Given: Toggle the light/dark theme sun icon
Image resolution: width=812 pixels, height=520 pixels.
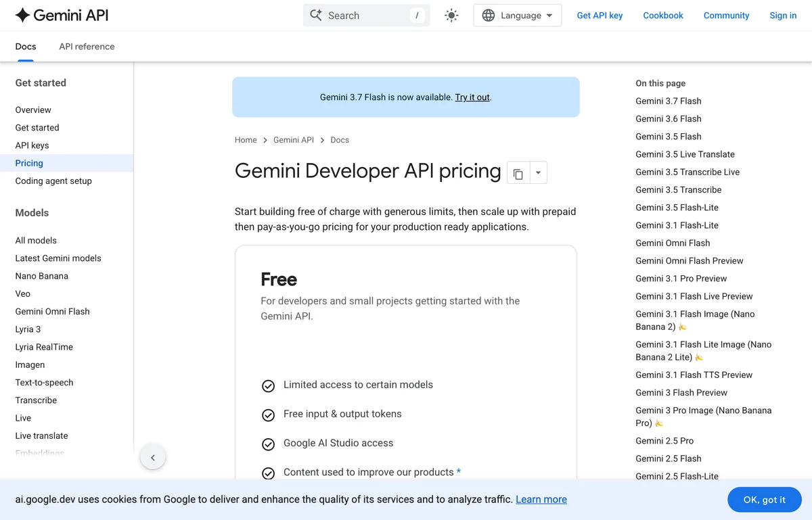Looking at the screenshot, I should [x=451, y=16].
